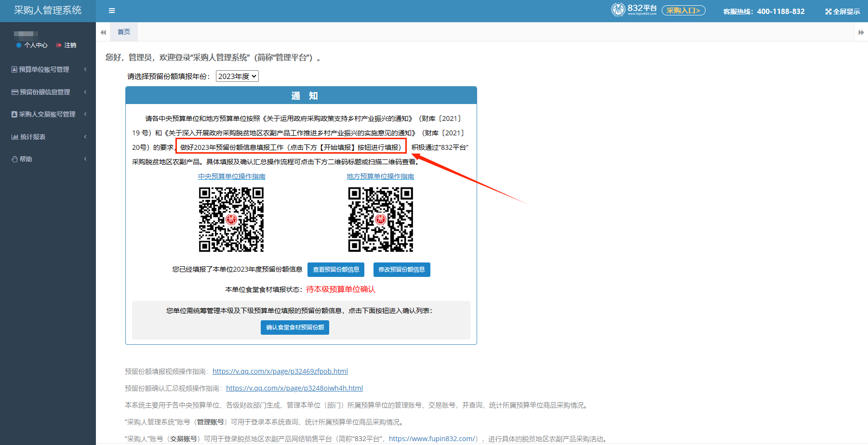
Task: Open 预算单位账号管理 menu
Action: [48, 69]
